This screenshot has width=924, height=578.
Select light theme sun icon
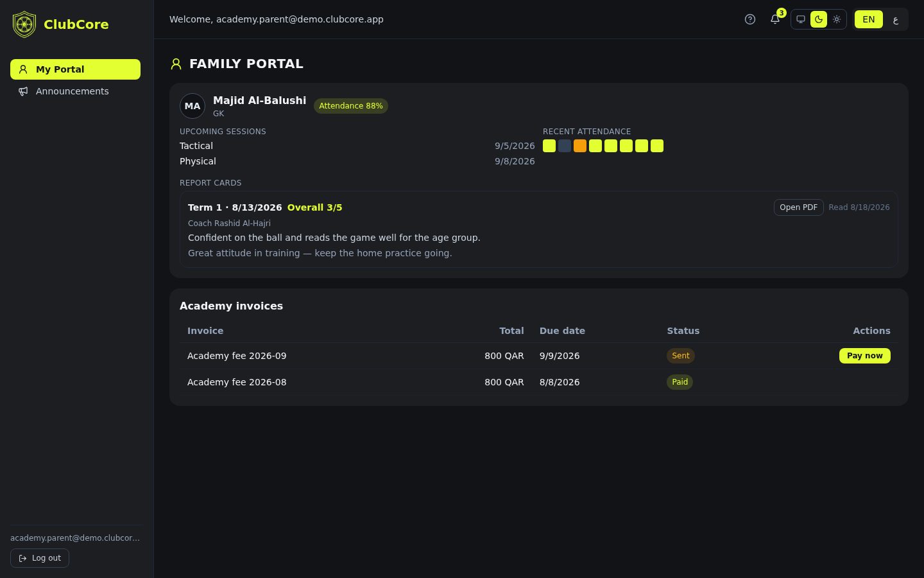tap(837, 19)
